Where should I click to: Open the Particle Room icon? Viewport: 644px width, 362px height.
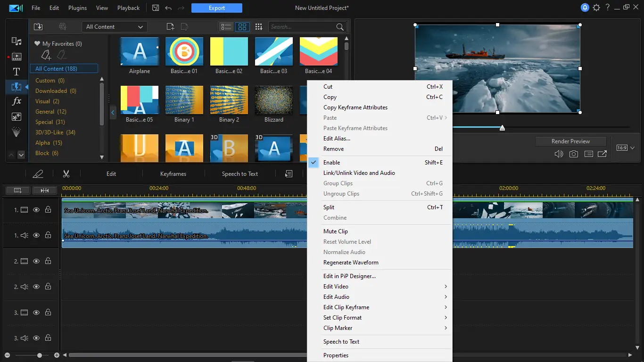pyautogui.click(x=17, y=132)
